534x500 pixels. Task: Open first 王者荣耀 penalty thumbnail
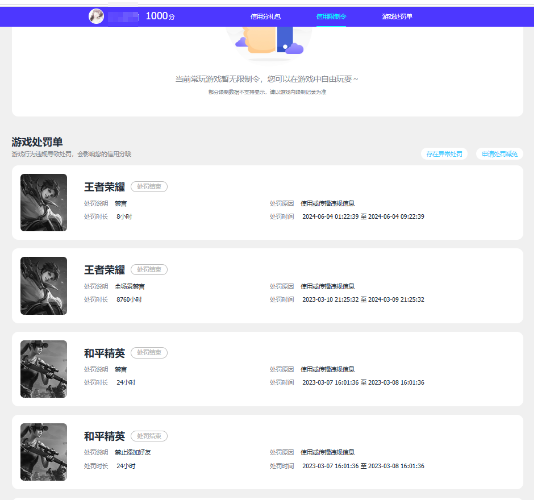click(44, 202)
